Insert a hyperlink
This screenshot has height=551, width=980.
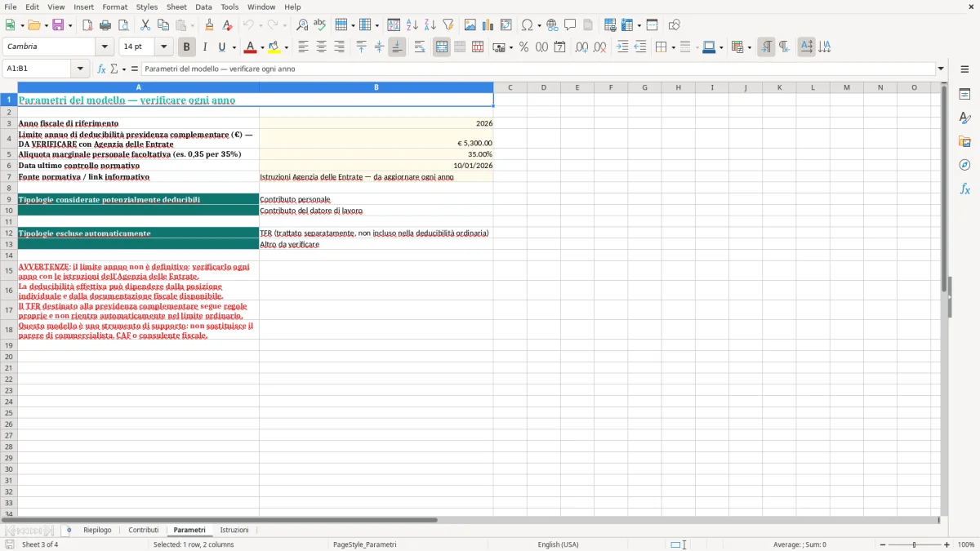coord(552,25)
